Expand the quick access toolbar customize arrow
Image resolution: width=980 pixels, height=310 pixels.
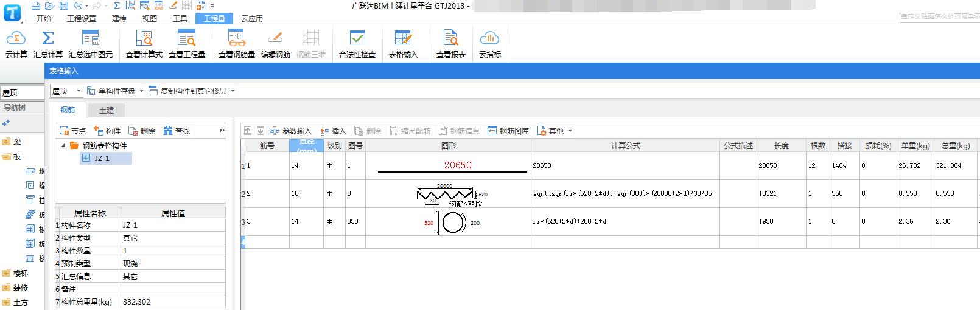[212, 6]
